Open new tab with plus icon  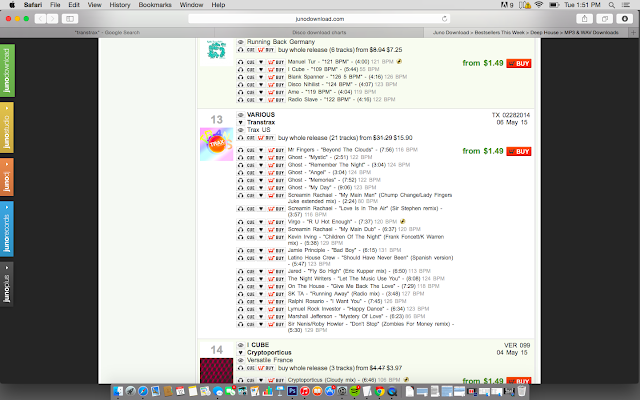633,32
